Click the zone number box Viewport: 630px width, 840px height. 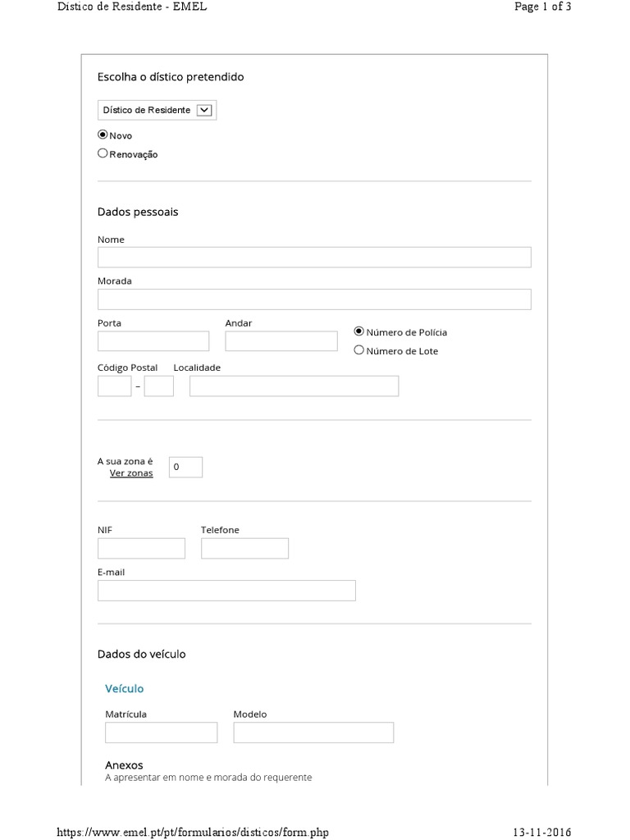185,468
